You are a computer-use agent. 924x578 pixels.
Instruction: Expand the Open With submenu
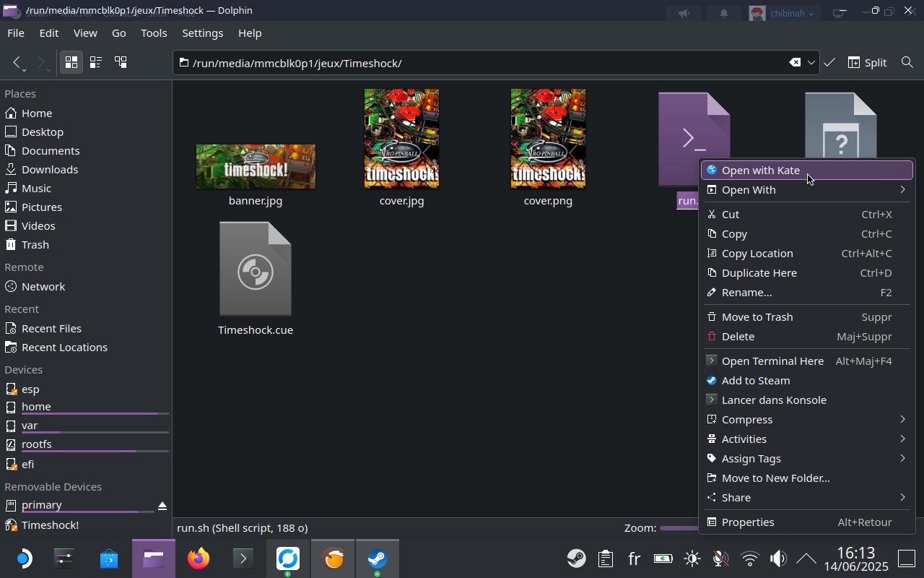[x=807, y=190]
